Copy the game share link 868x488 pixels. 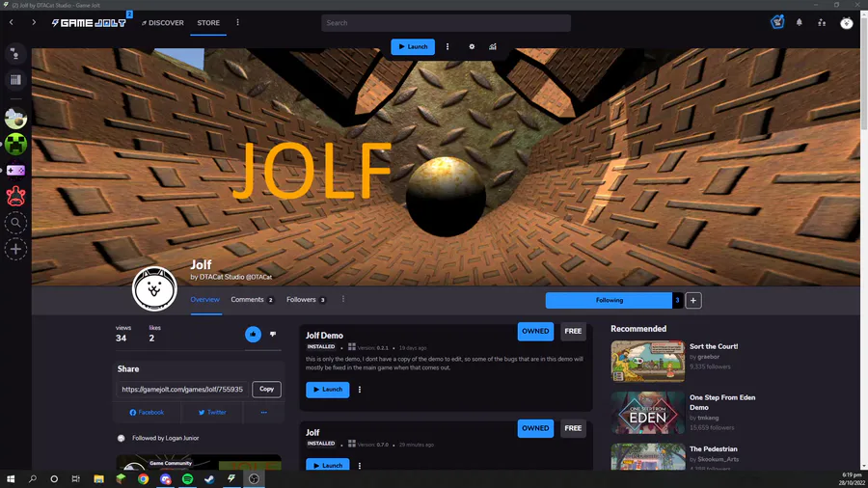coord(266,389)
